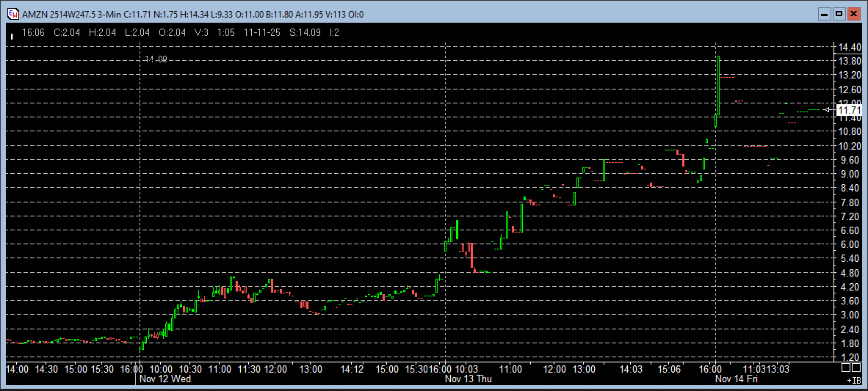Click the 6.00 price level on axis
This screenshot has width=868, height=391.
(x=850, y=244)
